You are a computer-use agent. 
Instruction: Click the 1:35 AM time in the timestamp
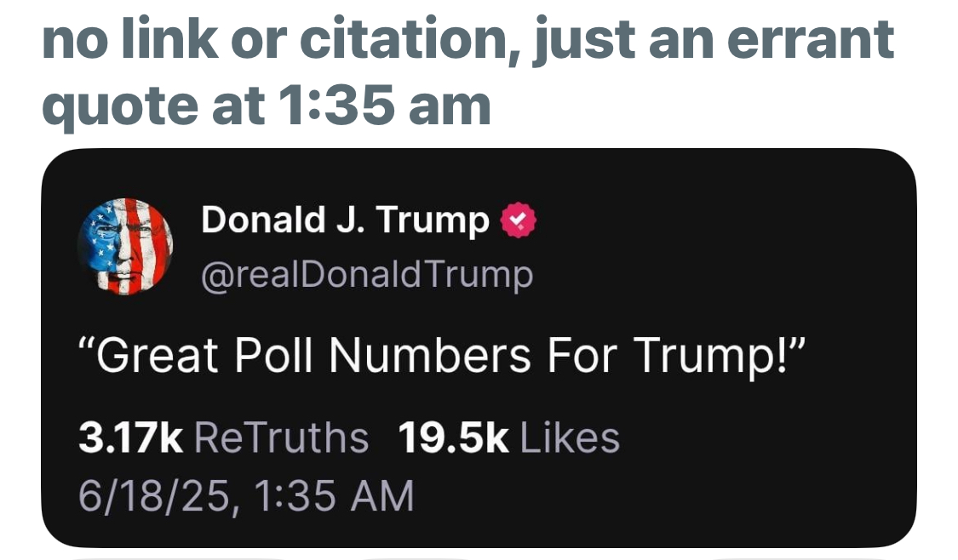[x=333, y=495]
